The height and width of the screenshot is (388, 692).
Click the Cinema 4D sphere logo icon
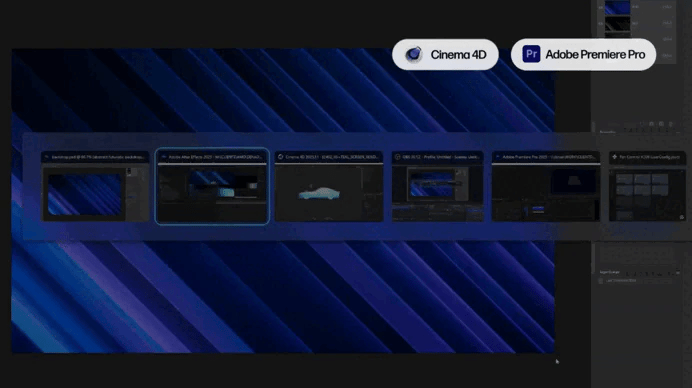pos(414,54)
